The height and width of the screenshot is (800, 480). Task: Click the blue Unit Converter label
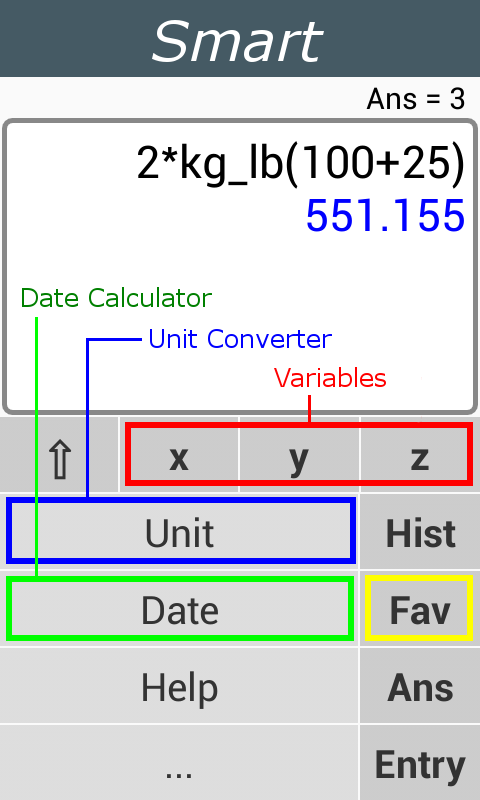[x=240, y=339]
